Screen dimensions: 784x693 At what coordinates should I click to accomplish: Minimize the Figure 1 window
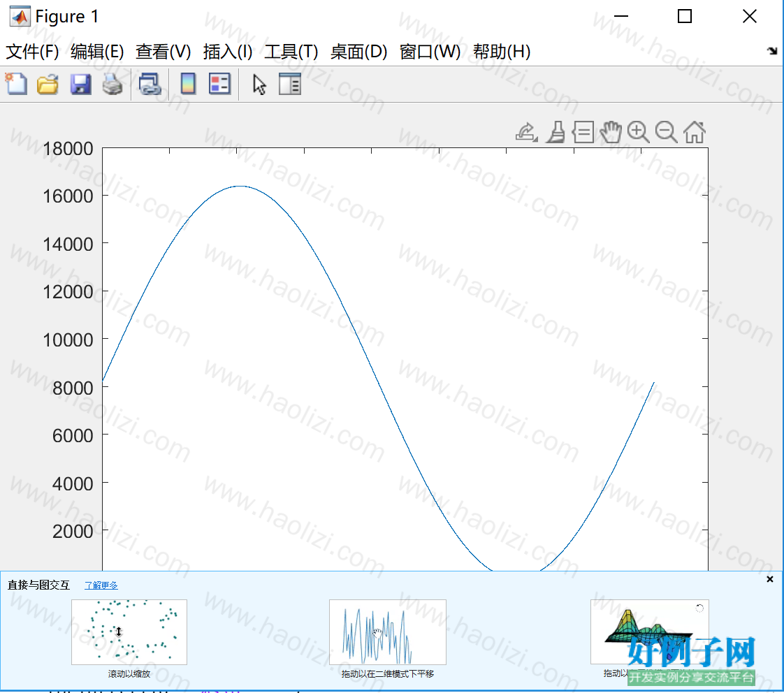point(621,17)
